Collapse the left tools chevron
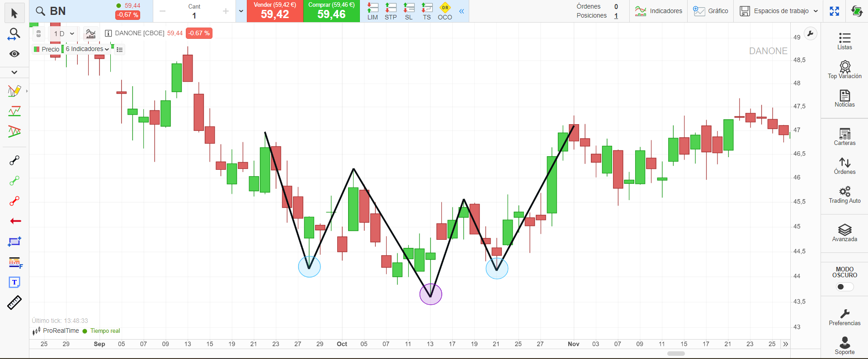 point(14,72)
